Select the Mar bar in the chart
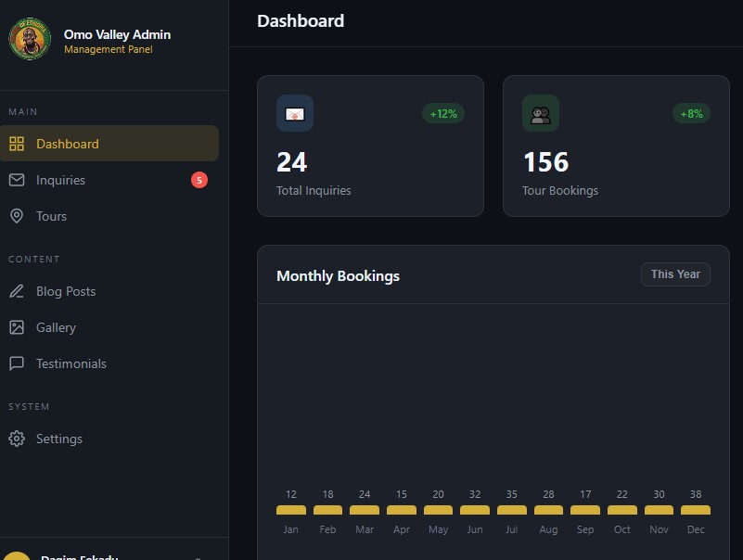The height and width of the screenshot is (560, 743). tap(365, 510)
